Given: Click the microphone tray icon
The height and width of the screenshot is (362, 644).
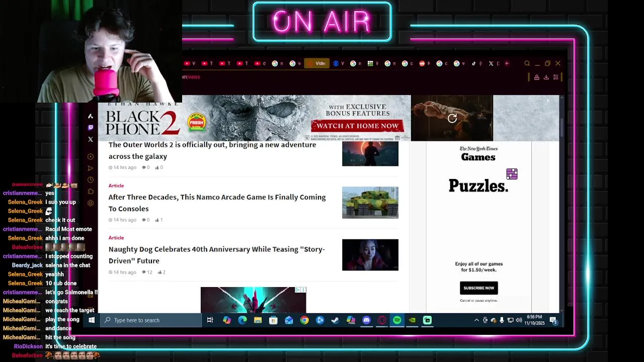Looking at the screenshot, I should (502, 320).
